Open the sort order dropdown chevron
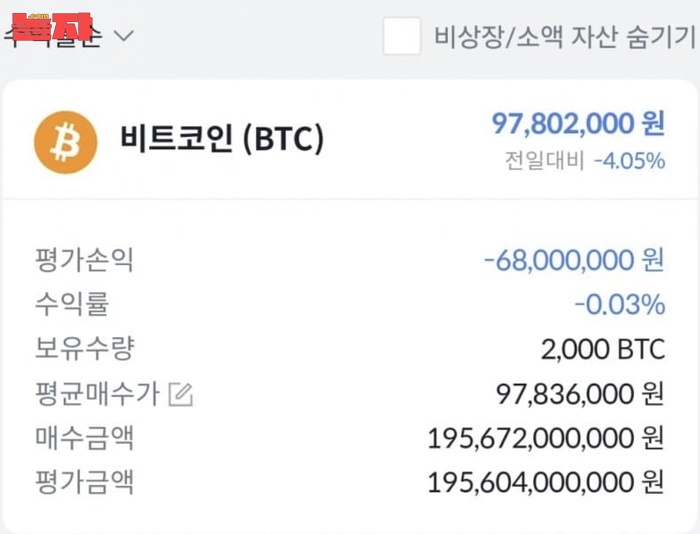Viewport: 700px width, 534px height. (x=123, y=37)
